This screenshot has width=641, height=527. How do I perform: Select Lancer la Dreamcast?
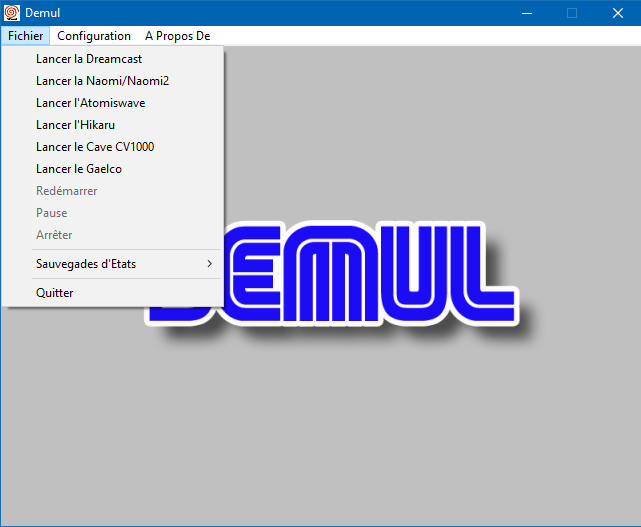click(x=112, y=59)
